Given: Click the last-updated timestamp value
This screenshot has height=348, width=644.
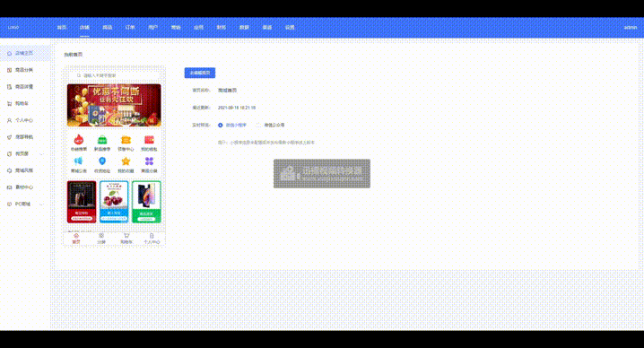Looking at the screenshot, I should 237,108.
